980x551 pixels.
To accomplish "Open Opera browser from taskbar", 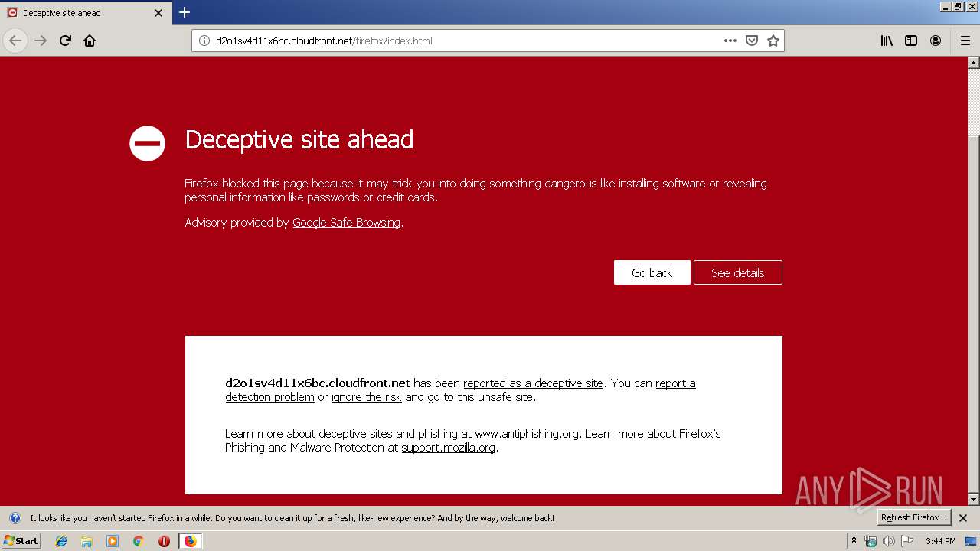I will click(x=164, y=541).
